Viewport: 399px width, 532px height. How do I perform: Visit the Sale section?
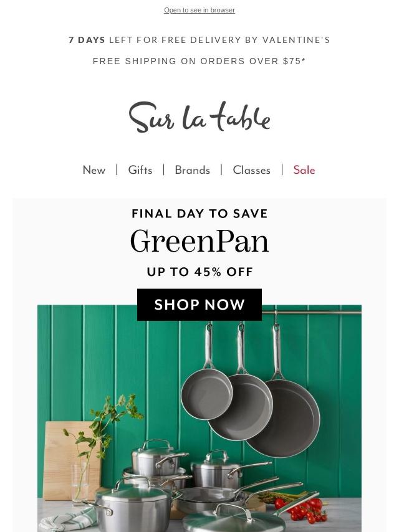point(304,170)
